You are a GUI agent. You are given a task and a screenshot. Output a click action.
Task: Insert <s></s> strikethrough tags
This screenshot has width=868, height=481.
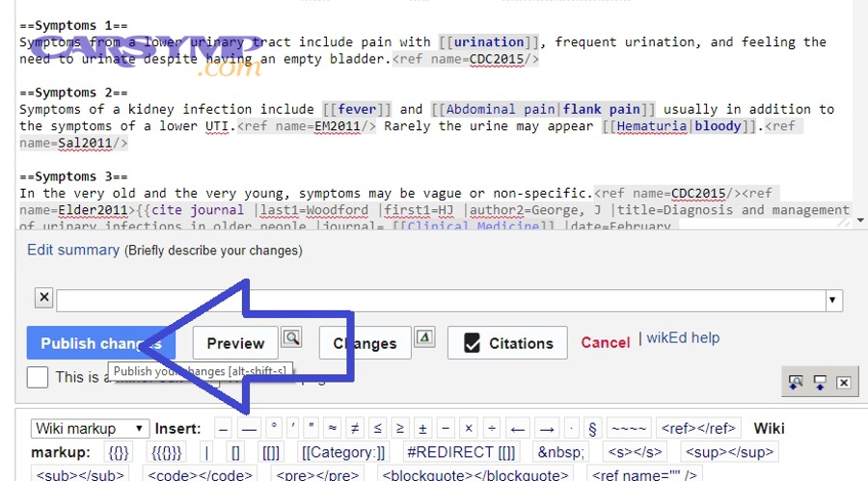635,452
